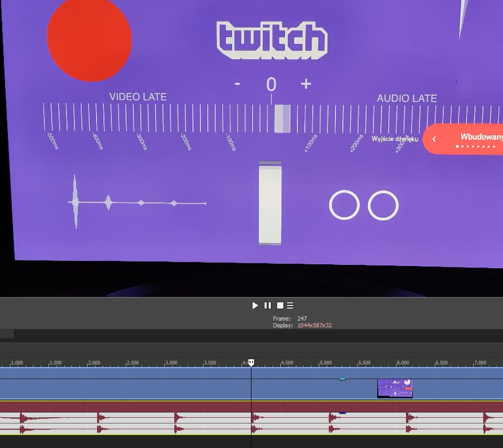This screenshot has height=448, width=503.
Task: Click the 6,500 timeline ruler mark
Action: pos(441,363)
